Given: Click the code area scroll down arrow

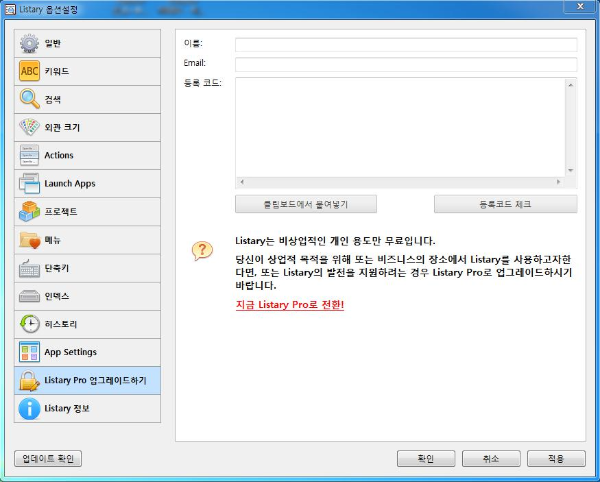Looking at the screenshot, I should click(x=571, y=170).
